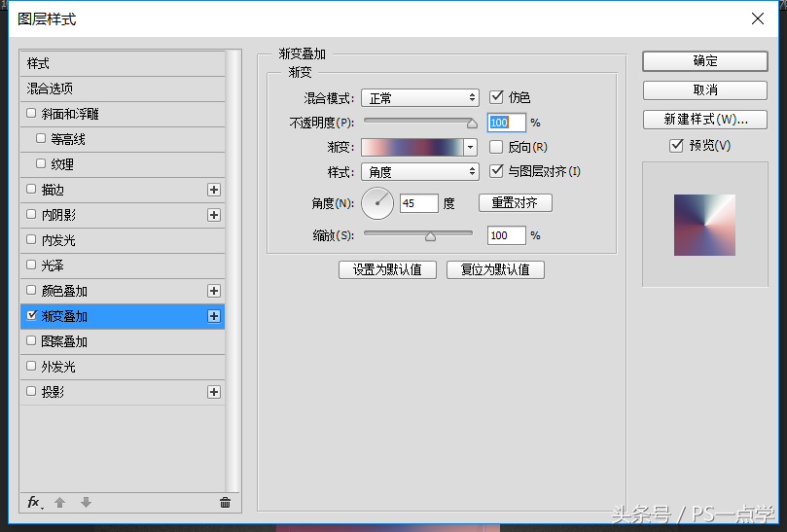Viewport: 787px width, 532px height.
Task: Click the 不透明度 percentage input field
Action: tap(507, 123)
